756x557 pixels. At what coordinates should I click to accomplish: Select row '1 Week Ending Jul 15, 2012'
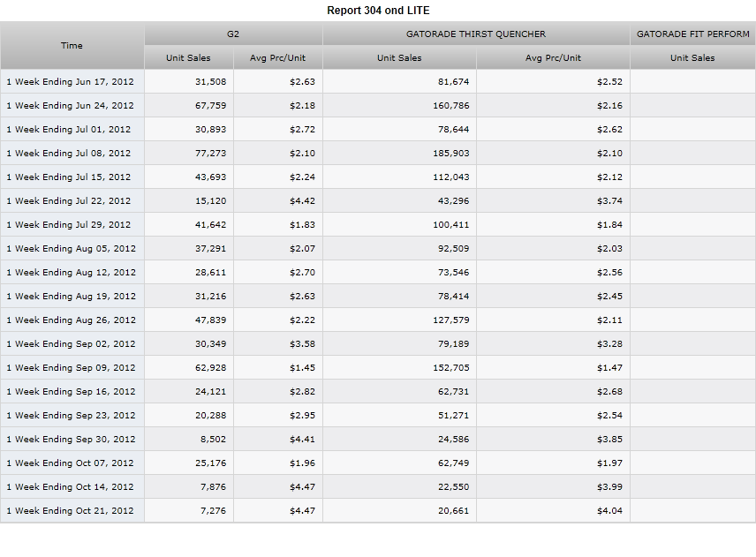click(x=378, y=177)
